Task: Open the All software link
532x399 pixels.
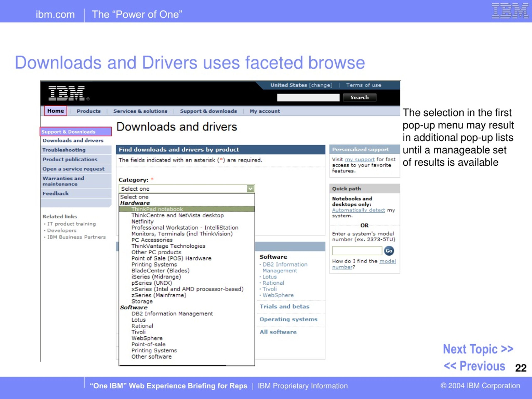Action: (278, 332)
